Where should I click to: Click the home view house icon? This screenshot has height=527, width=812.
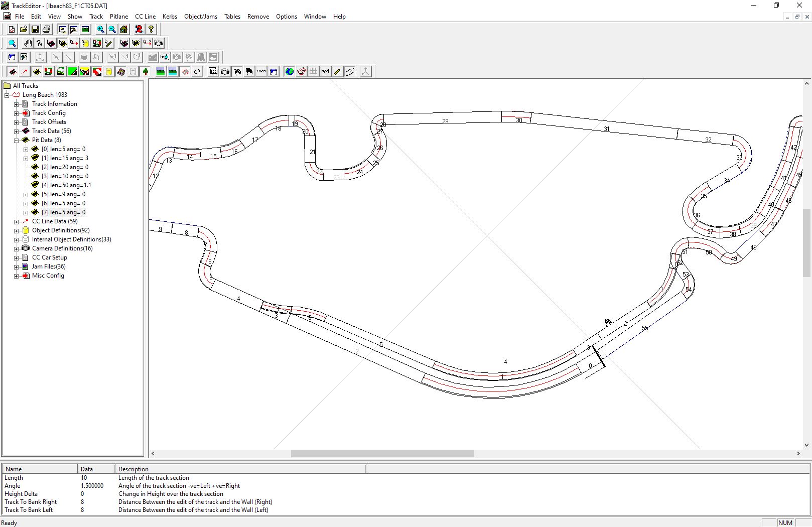click(x=124, y=30)
